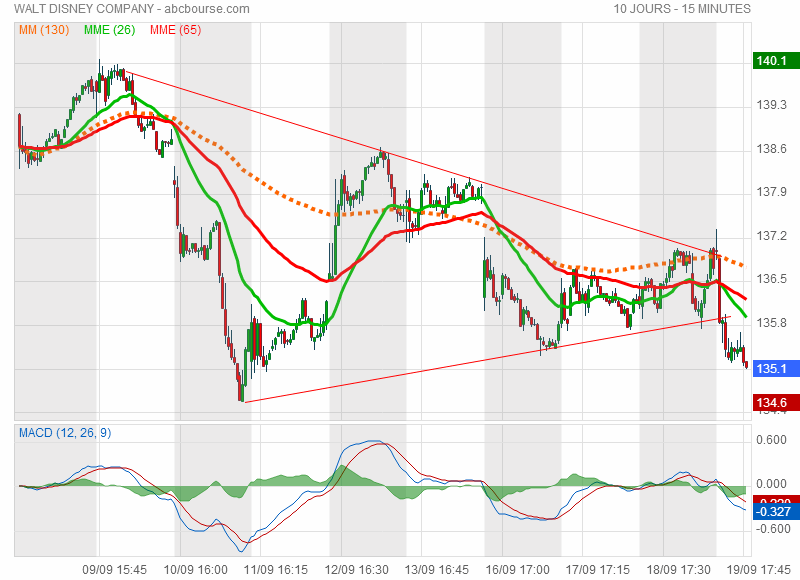Click the 0.600 MACD axis label
Image resolution: width=800 pixels, height=580 pixels.
[x=771, y=440]
